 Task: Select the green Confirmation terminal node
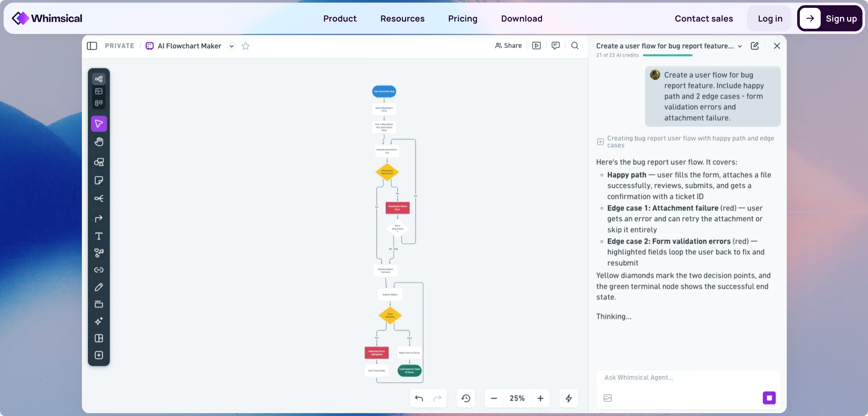[x=410, y=371]
